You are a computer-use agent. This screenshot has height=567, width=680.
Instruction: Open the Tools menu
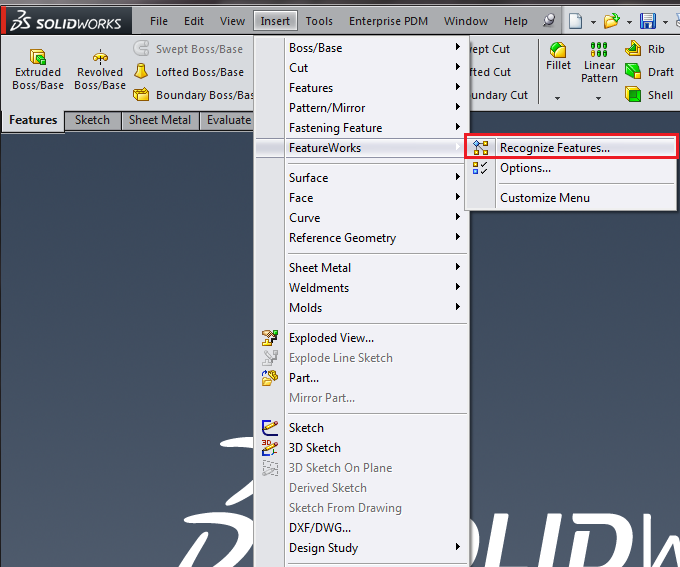(x=319, y=21)
